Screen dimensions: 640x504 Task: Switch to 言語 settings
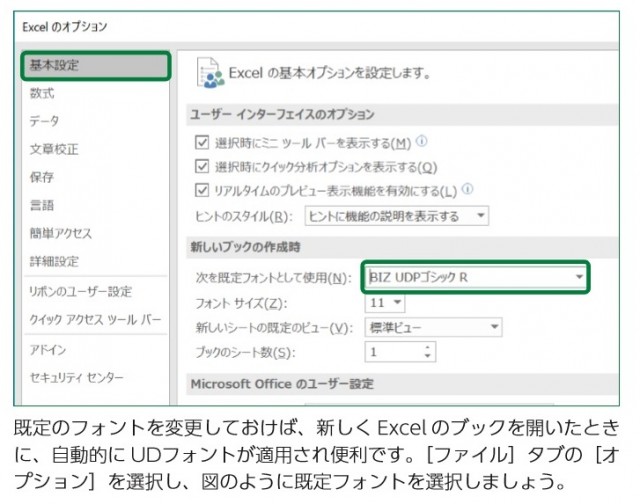[x=42, y=205]
